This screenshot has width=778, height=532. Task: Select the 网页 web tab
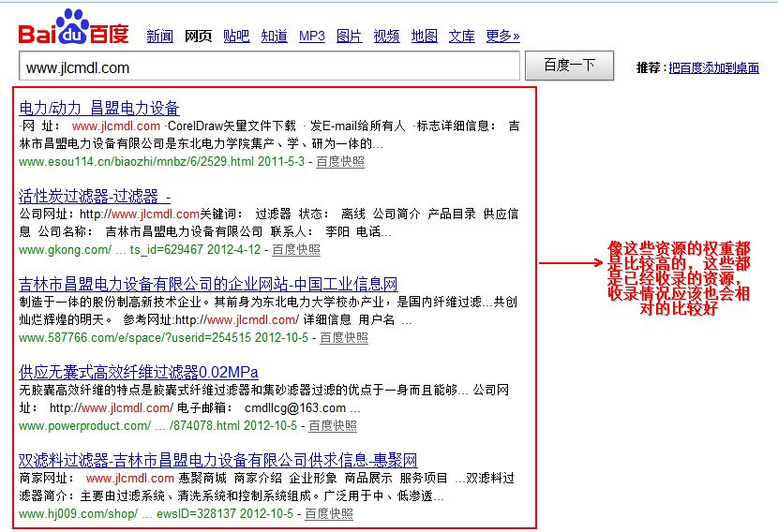pyautogui.click(x=198, y=37)
